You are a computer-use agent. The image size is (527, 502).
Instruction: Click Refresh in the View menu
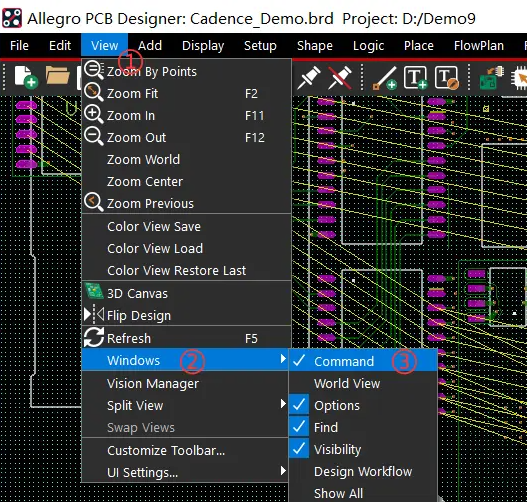click(x=186, y=338)
